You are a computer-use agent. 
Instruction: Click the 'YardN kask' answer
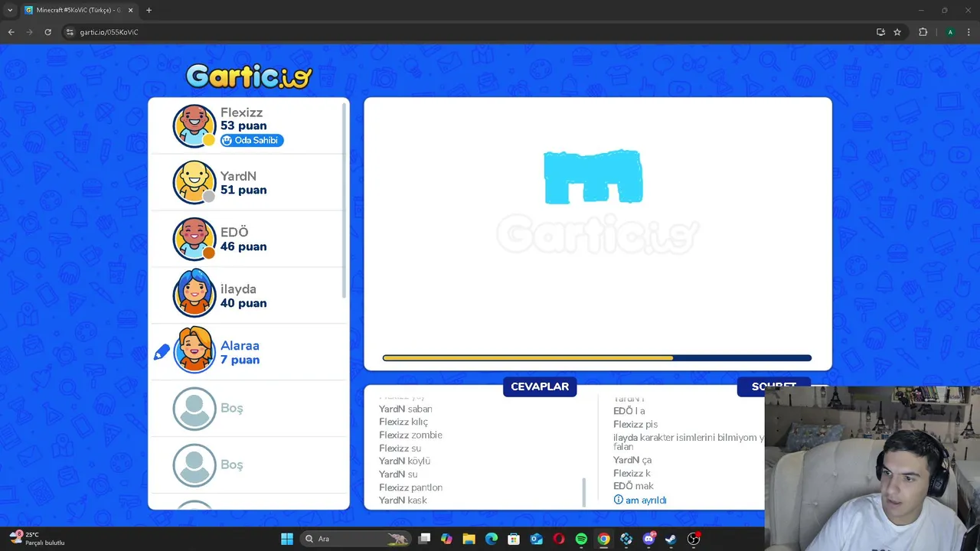pyautogui.click(x=403, y=500)
